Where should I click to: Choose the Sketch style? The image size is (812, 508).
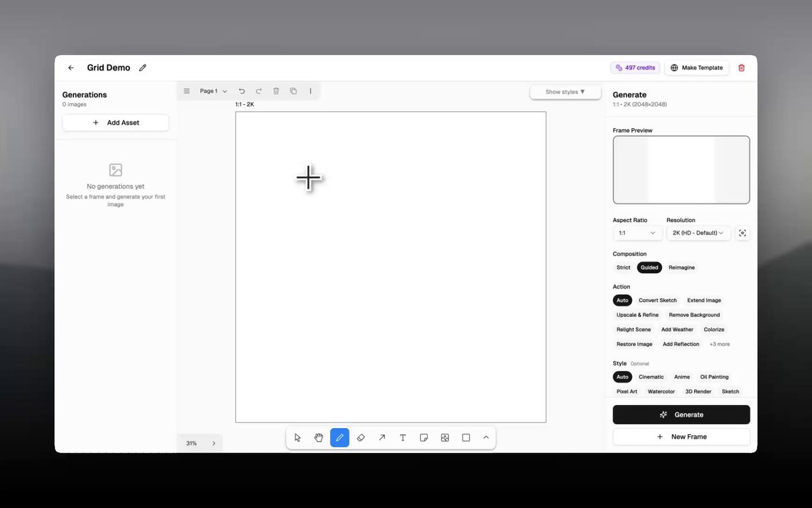click(730, 391)
